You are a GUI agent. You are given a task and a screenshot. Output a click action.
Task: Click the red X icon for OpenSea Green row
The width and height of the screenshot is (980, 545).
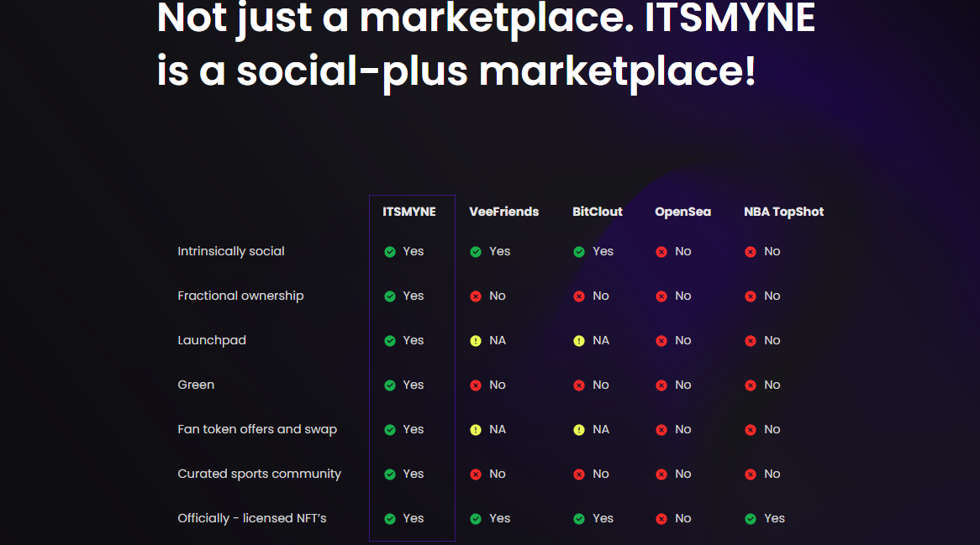661,385
